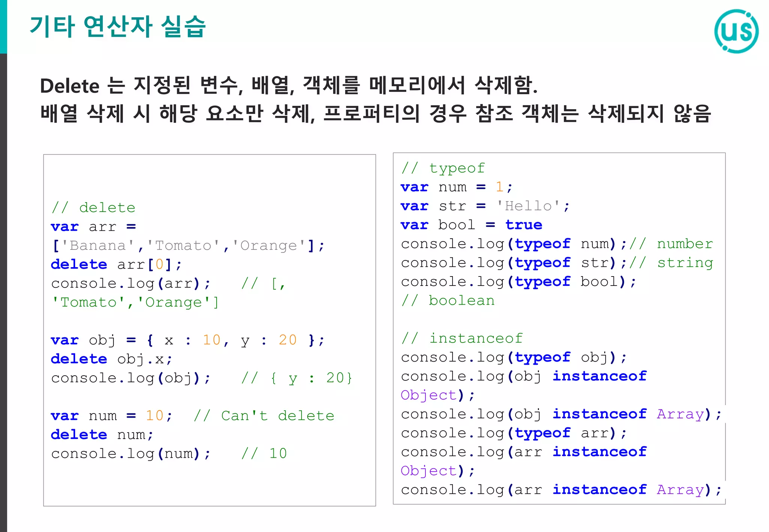Select the slide title '기타 연산자 실습'
Viewport: 769px width, 532px height.
click(x=118, y=27)
